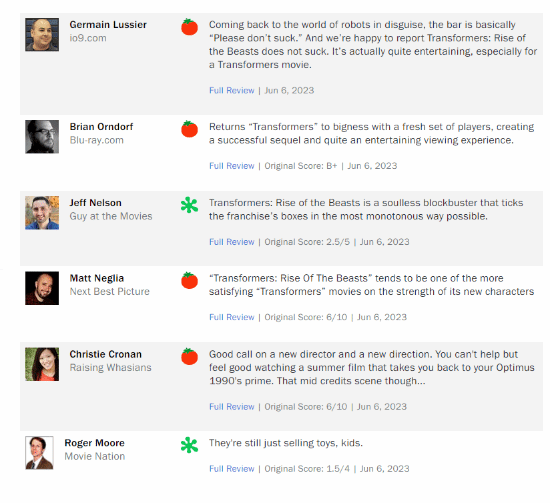
Task: Open Full Review for Germain Lussier's review
Action: coord(232,90)
